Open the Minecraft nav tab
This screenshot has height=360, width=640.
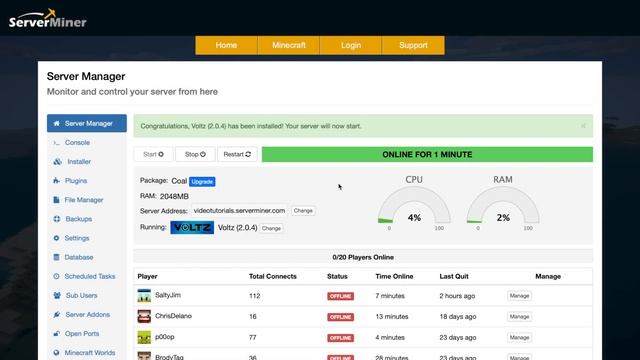[289, 45]
